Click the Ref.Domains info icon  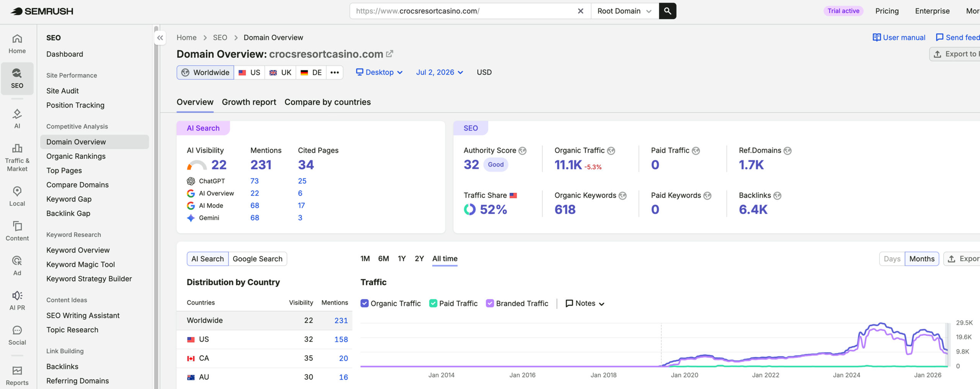787,151
